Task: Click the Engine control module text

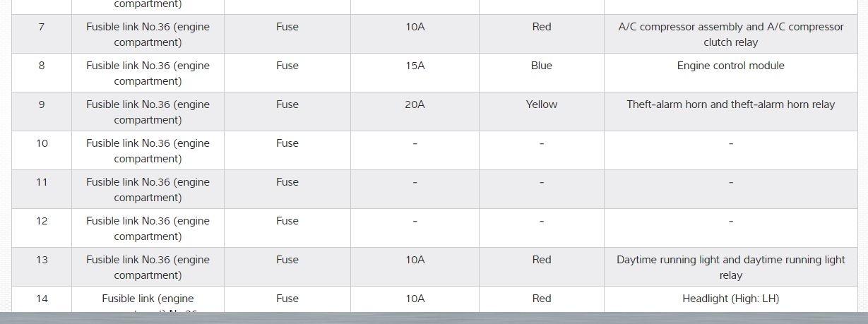Action: click(730, 66)
